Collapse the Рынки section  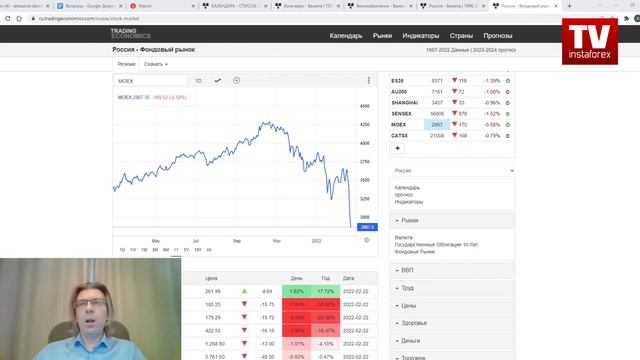click(452, 220)
